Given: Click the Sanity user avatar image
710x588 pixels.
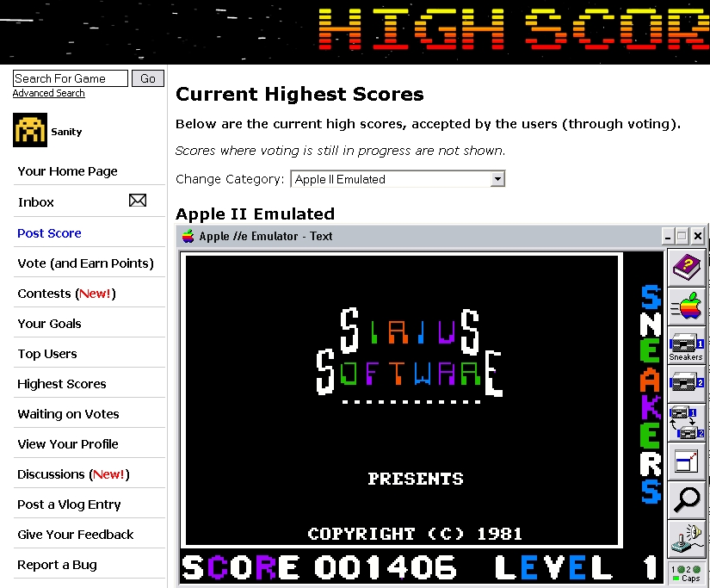Looking at the screenshot, I should tap(30, 130).
